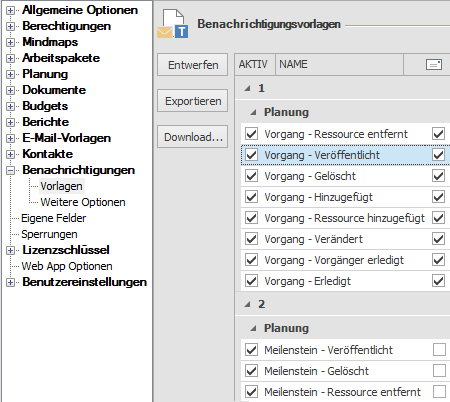Uncheck Aktiv for Vorgang - Ressource entfernt

(251, 134)
